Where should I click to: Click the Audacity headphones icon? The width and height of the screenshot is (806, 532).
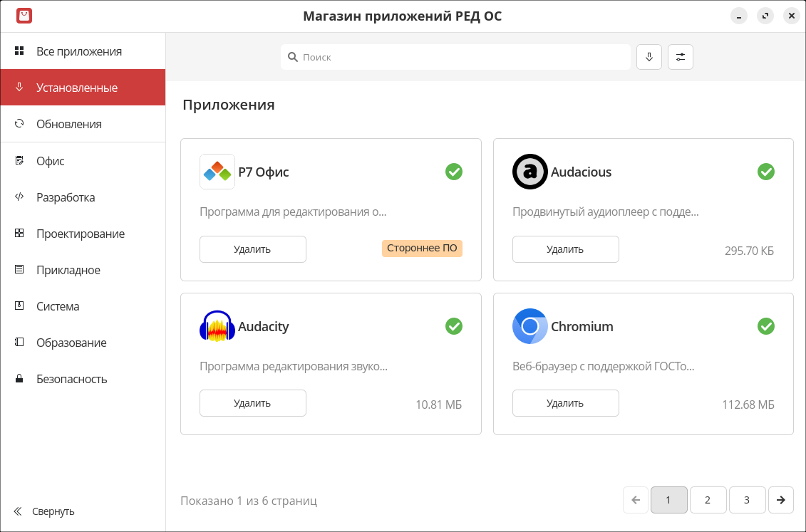(x=217, y=326)
